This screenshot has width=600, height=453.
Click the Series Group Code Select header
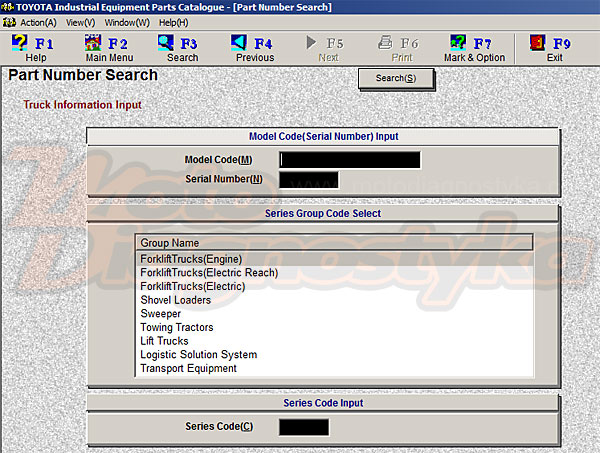click(x=323, y=213)
